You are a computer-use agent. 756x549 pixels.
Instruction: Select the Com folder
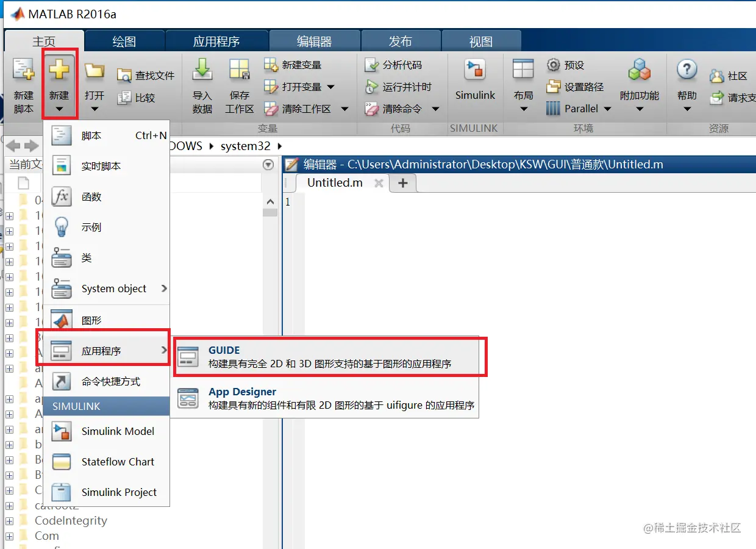46,536
